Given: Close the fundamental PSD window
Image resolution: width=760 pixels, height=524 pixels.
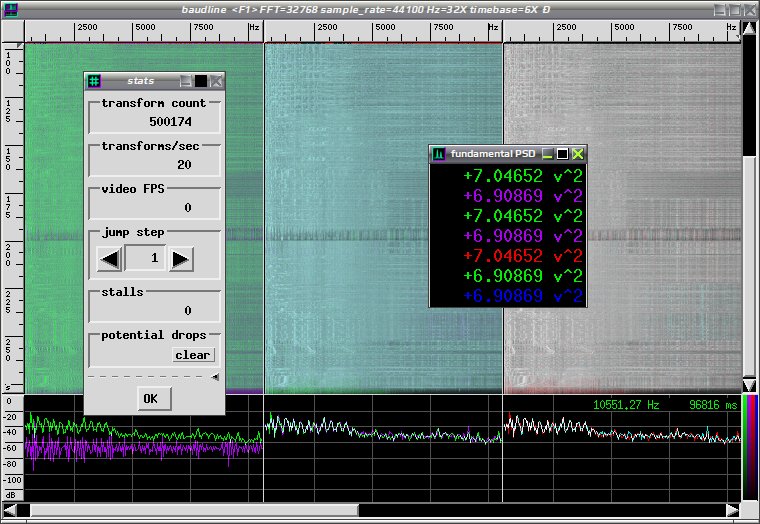Looking at the screenshot, I should point(578,154).
